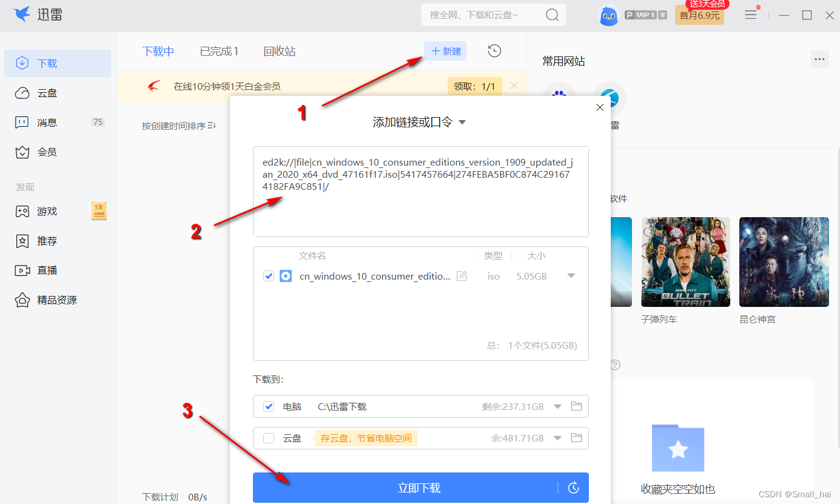Click the cloud icon beside 云盘

22,93
